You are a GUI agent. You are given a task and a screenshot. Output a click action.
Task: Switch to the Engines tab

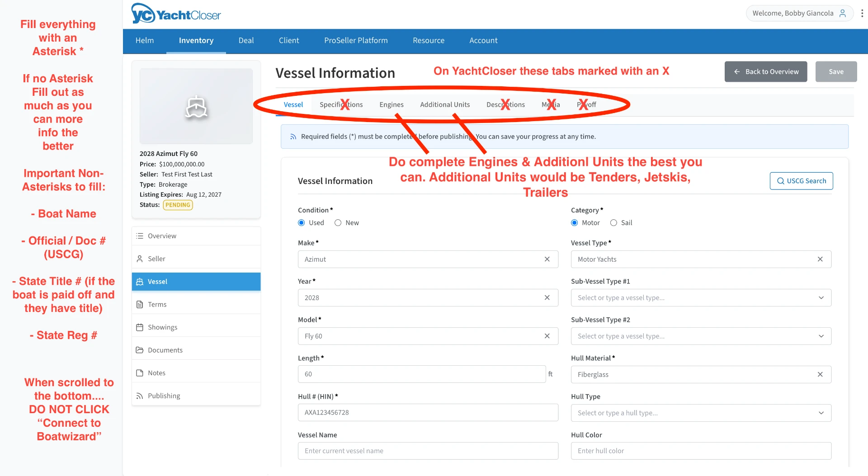pos(392,104)
